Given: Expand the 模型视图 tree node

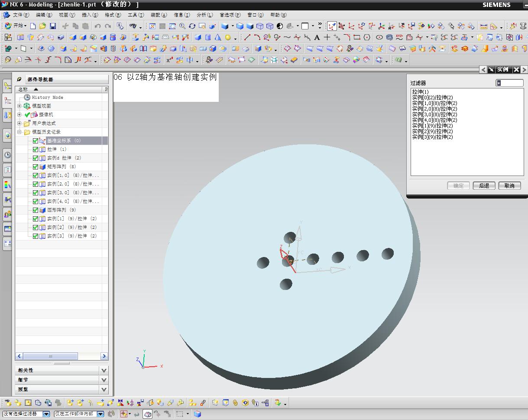Looking at the screenshot, I should tap(19, 106).
